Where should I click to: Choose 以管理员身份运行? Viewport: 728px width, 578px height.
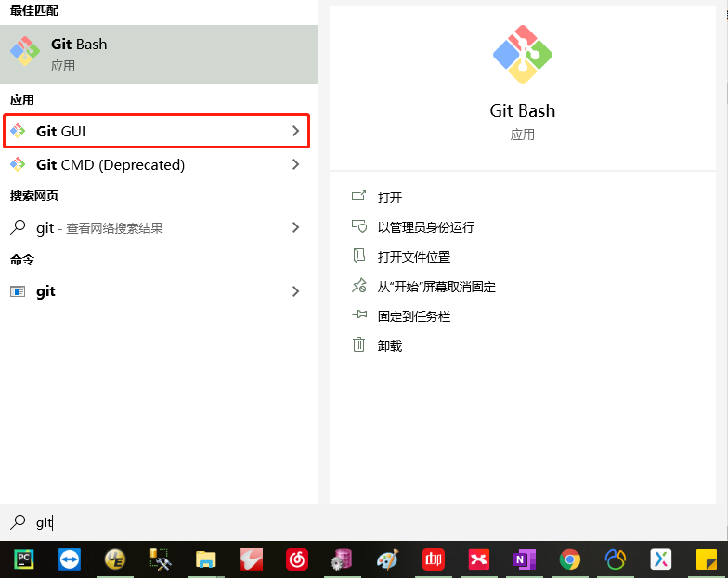[425, 226]
